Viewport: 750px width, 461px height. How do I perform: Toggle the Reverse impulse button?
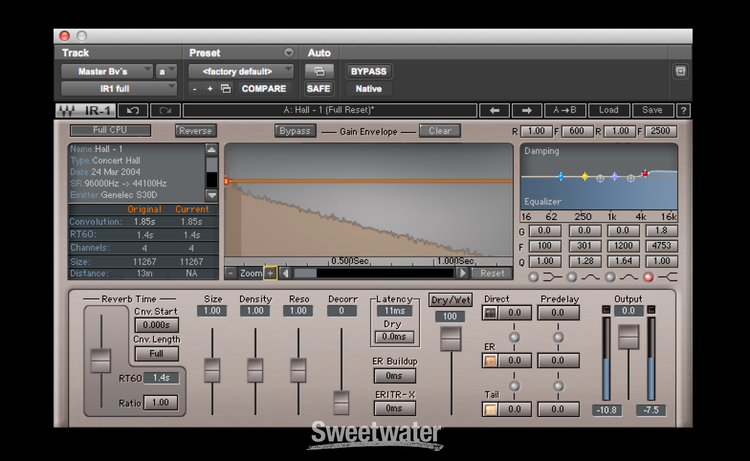click(195, 131)
